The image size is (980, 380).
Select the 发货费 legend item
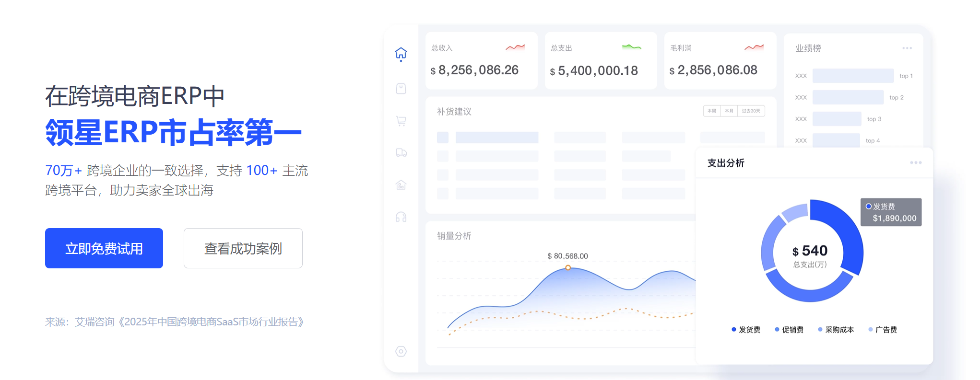point(746,329)
